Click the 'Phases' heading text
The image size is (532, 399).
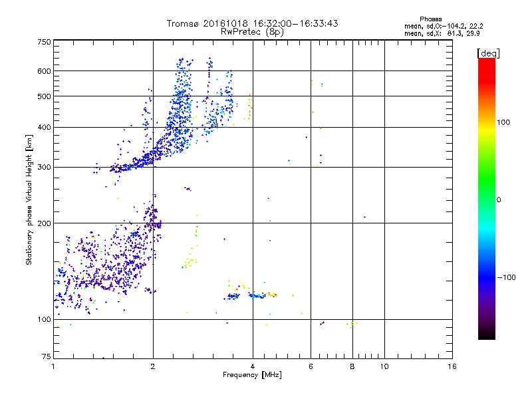pos(430,19)
